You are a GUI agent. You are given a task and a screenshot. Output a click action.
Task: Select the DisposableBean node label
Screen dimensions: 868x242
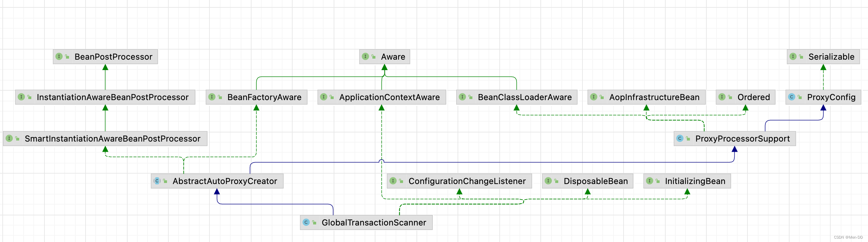pyautogui.click(x=595, y=181)
